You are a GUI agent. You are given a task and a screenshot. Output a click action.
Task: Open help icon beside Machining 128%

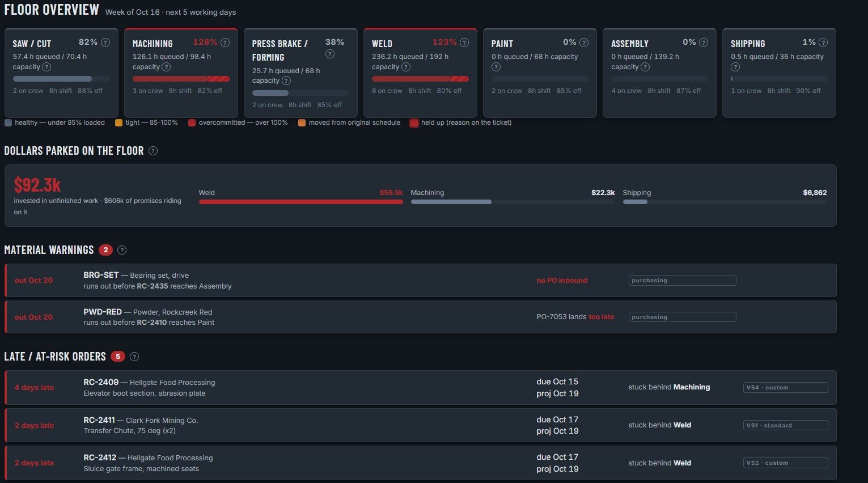[225, 43]
